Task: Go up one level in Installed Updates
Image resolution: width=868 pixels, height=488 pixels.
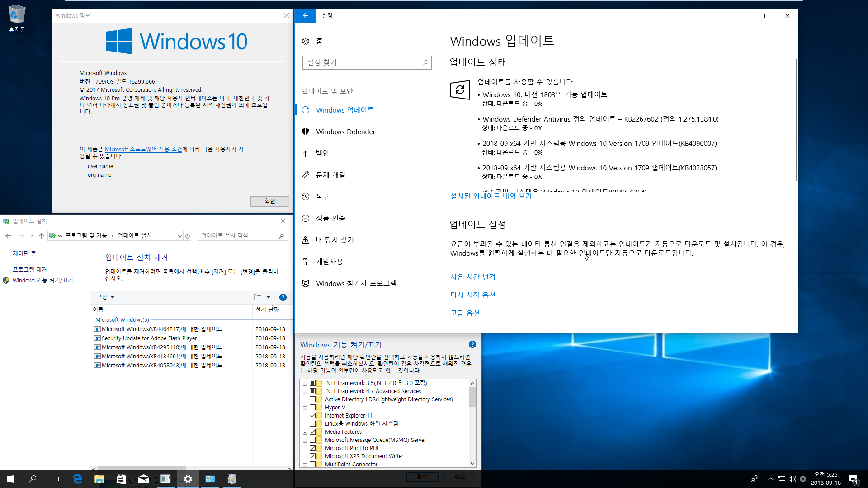Action: (x=42, y=236)
